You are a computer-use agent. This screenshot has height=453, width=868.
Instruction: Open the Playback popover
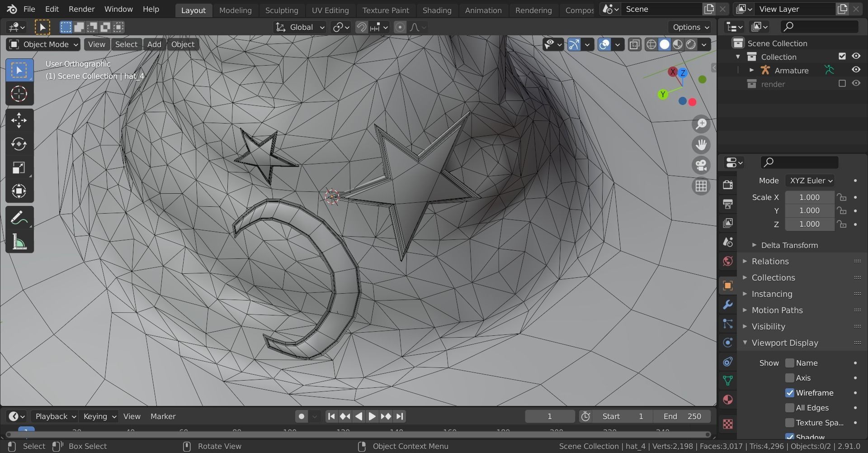pos(55,416)
